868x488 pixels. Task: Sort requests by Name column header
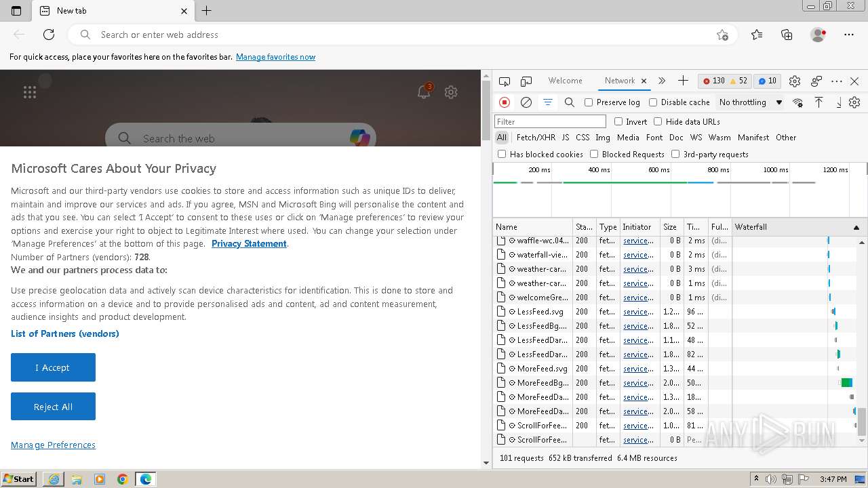[x=532, y=227]
